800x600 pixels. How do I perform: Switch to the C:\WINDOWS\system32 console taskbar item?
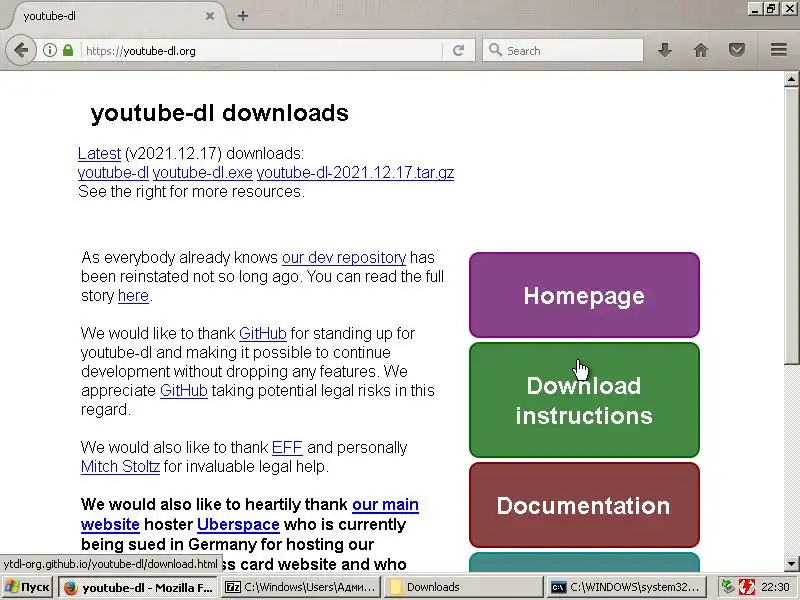click(x=626, y=587)
